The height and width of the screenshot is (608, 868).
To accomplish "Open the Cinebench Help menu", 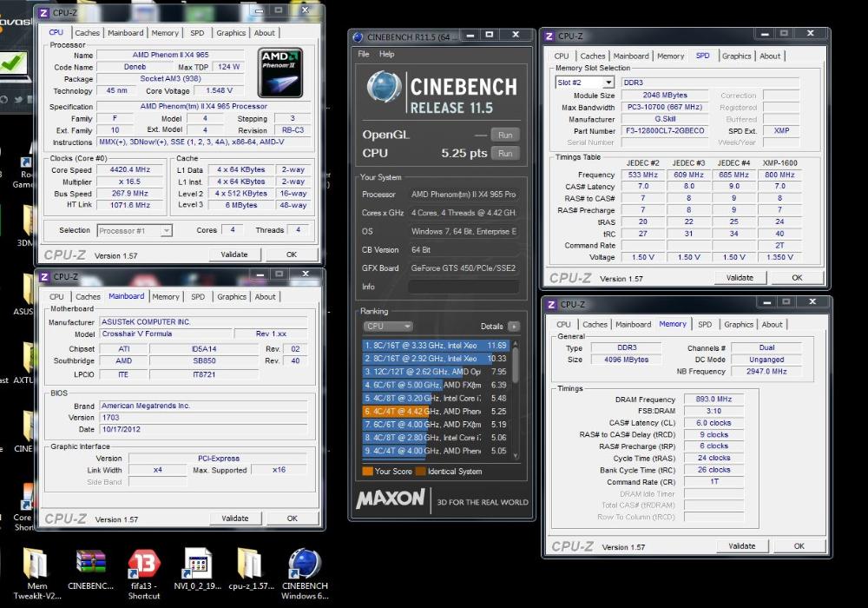I will point(387,54).
